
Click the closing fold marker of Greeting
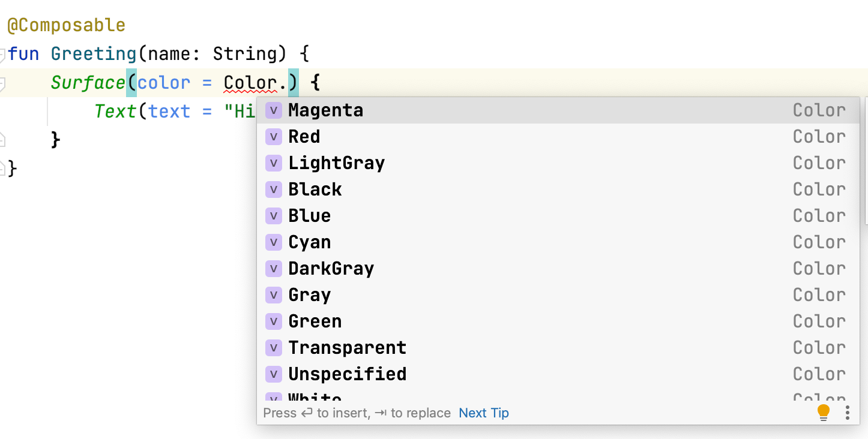[2, 169]
